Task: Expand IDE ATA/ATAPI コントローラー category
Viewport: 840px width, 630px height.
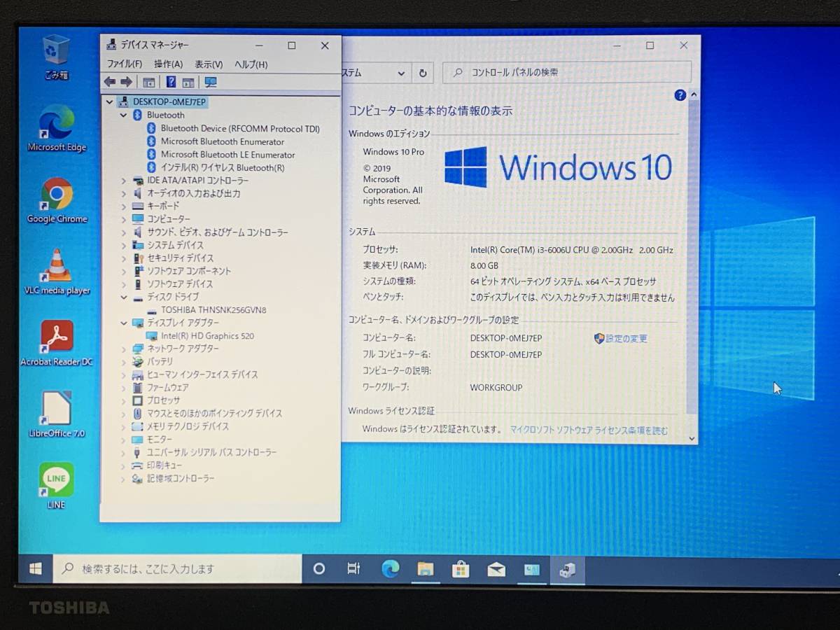Action: (124, 181)
